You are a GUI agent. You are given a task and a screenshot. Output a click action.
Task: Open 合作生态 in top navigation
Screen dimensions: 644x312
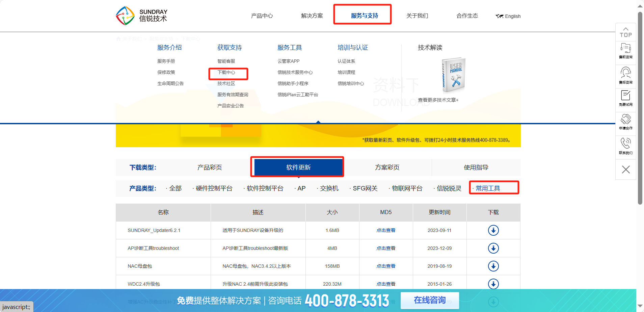point(467,16)
